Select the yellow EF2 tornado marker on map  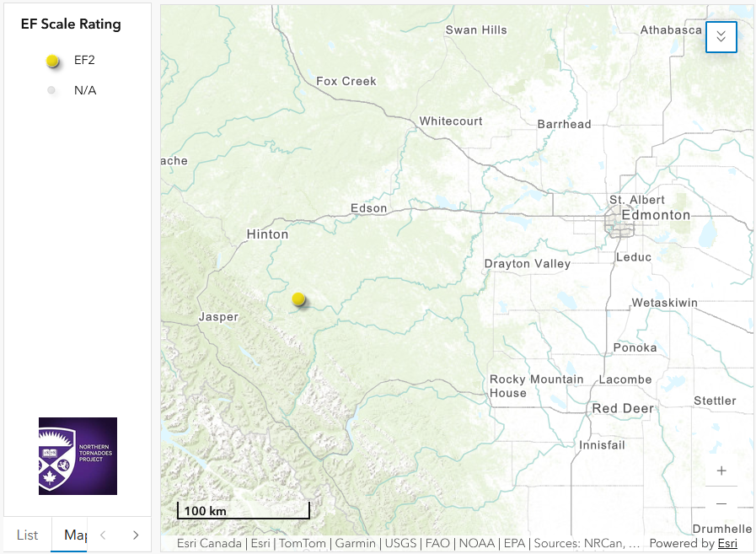[298, 299]
